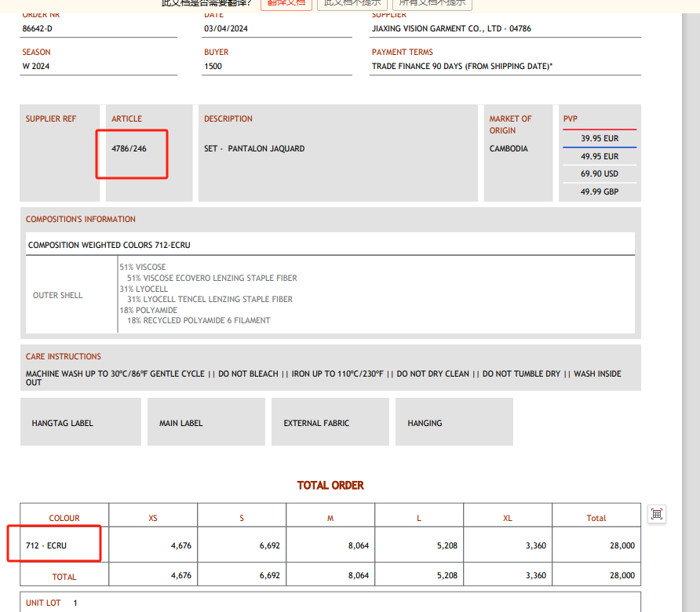Select the HANGING box
700x612 pixels.
[x=454, y=422]
